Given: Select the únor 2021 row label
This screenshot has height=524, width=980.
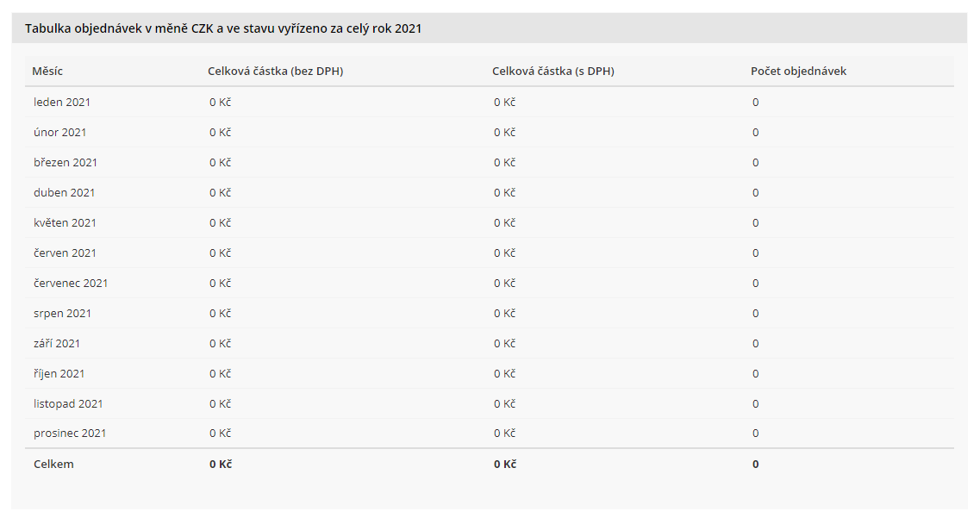Looking at the screenshot, I should coord(60,133).
